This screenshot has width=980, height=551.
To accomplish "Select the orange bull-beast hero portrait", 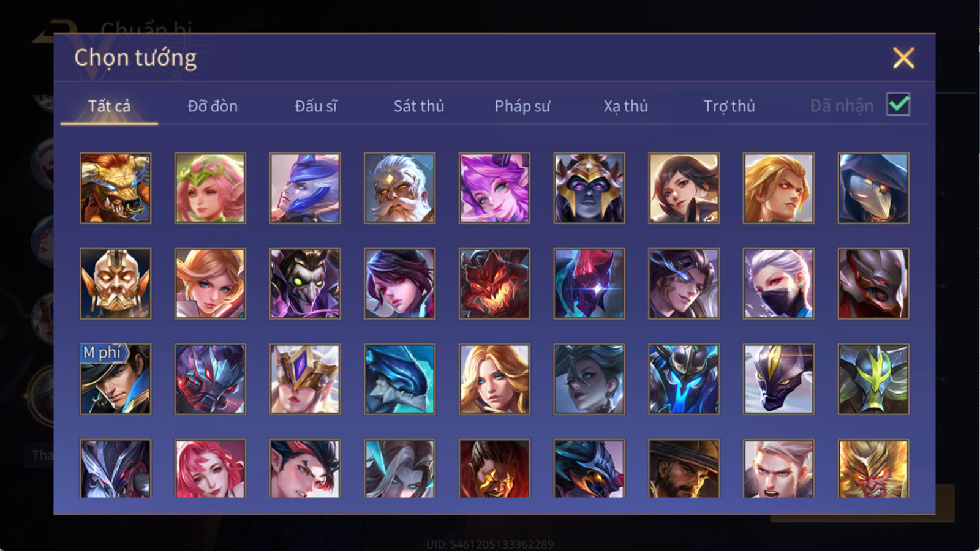I will tap(115, 188).
